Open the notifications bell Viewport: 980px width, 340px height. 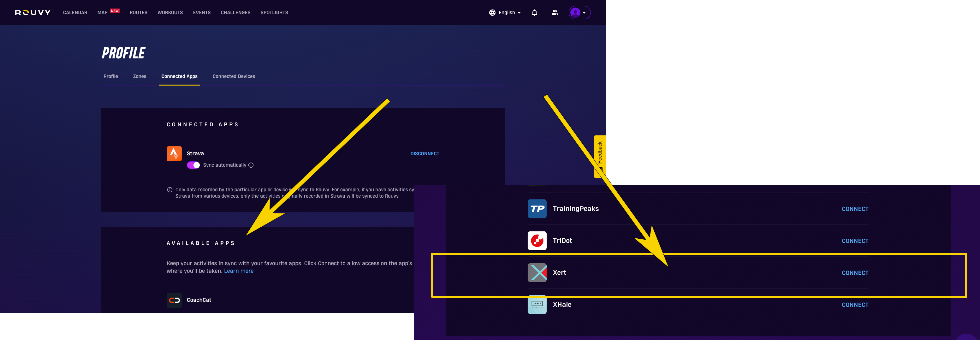click(x=534, y=13)
